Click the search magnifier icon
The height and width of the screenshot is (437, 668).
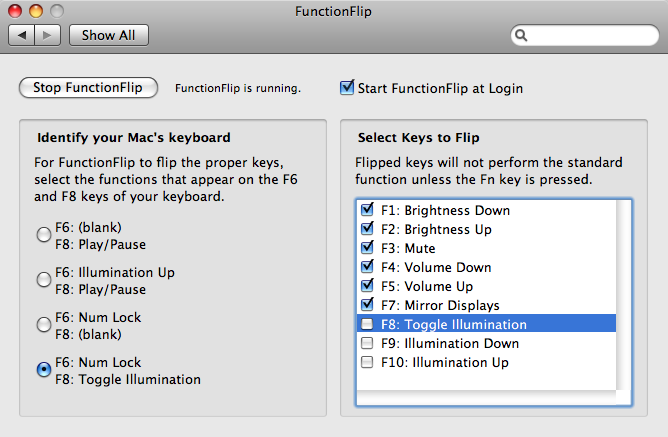tap(522, 36)
